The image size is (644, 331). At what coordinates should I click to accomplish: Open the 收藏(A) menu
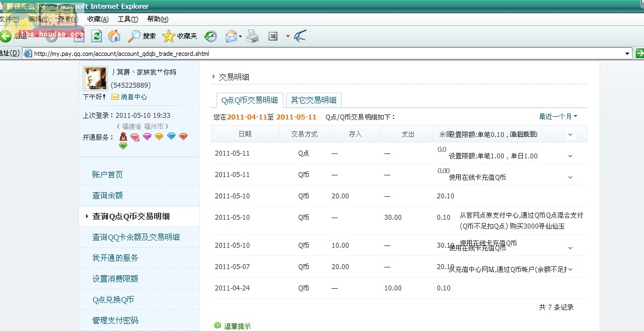98,19
